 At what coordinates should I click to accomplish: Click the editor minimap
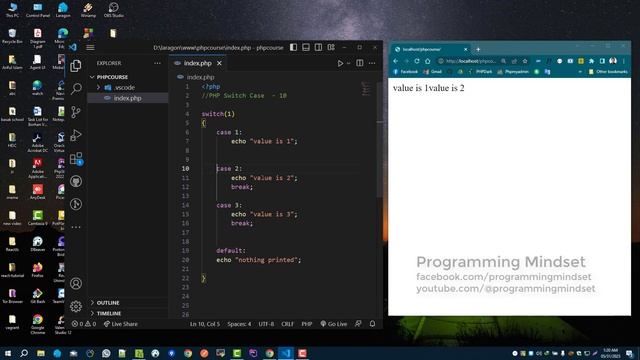click(366, 89)
